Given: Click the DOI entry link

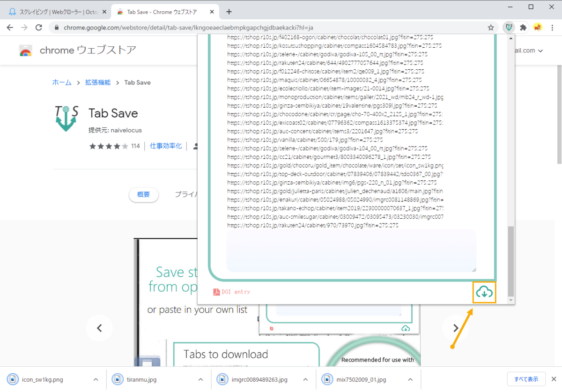Looking at the screenshot, I should click(x=236, y=292).
